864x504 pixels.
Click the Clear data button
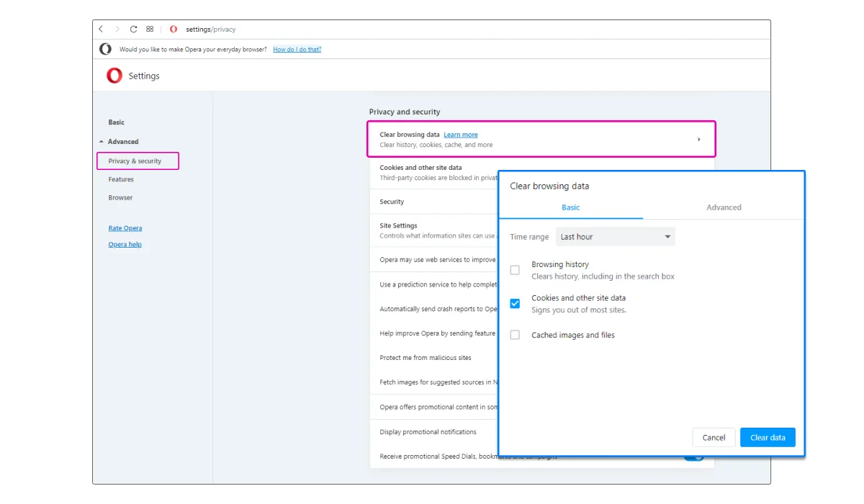[x=768, y=438]
